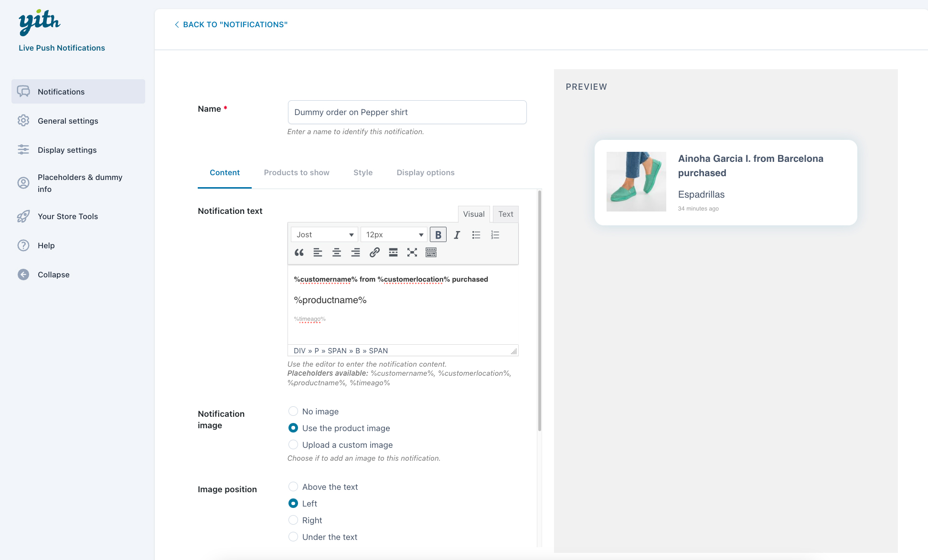928x560 pixels.
Task: Insert a blockquote
Action: point(299,253)
